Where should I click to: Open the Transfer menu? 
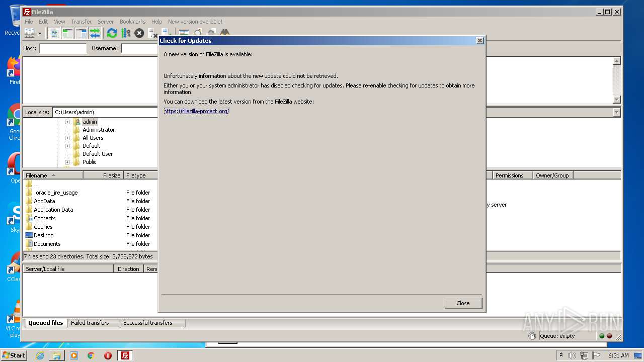(x=81, y=22)
